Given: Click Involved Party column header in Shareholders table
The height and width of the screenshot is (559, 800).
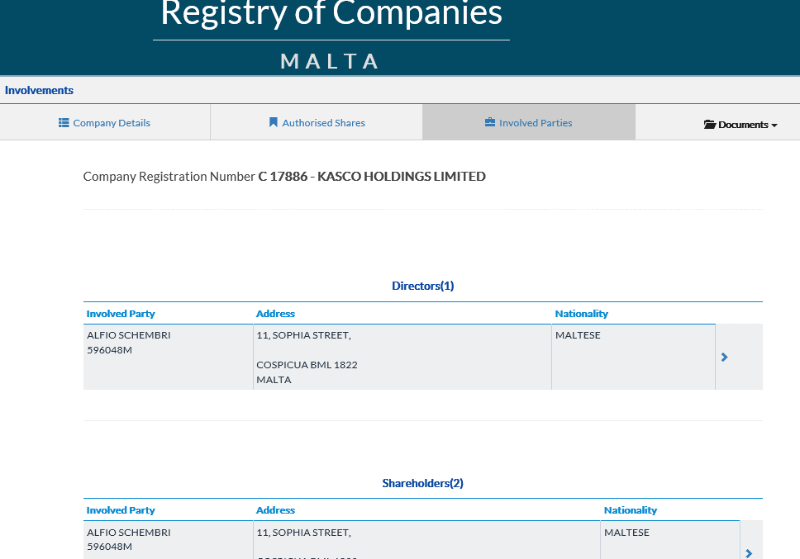Looking at the screenshot, I should tap(121, 510).
